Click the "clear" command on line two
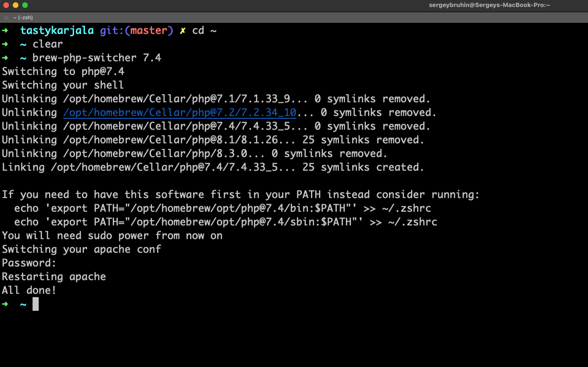The height and width of the screenshot is (367, 588). [x=48, y=44]
